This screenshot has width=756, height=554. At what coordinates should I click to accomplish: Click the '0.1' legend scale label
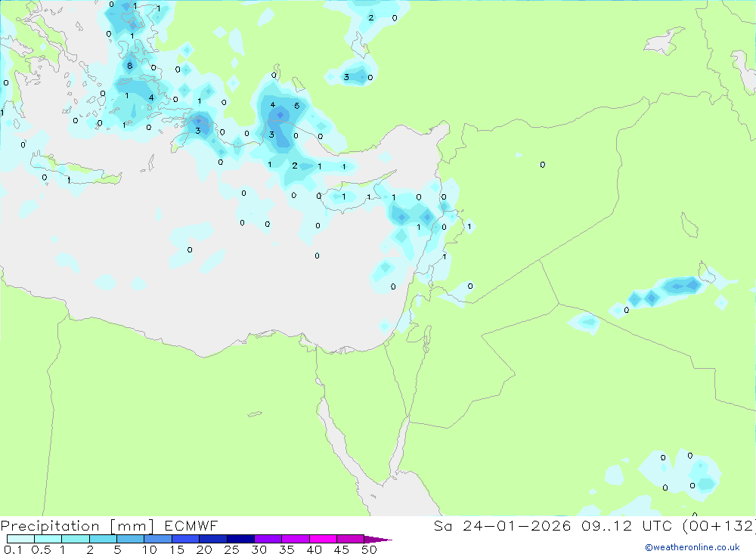pos(13,549)
